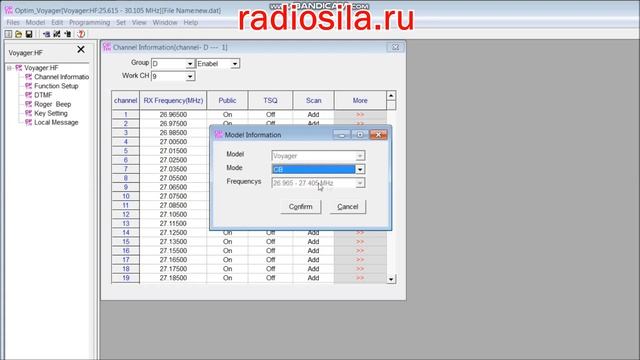Expand the Work CH dropdown
The width and height of the screenshot is (640, 360).
(190, 76)
